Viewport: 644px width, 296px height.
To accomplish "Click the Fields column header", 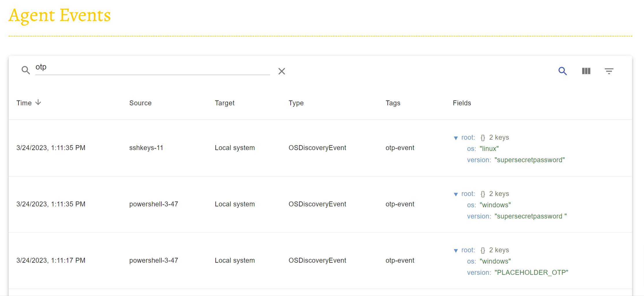I will coord(462,103).
